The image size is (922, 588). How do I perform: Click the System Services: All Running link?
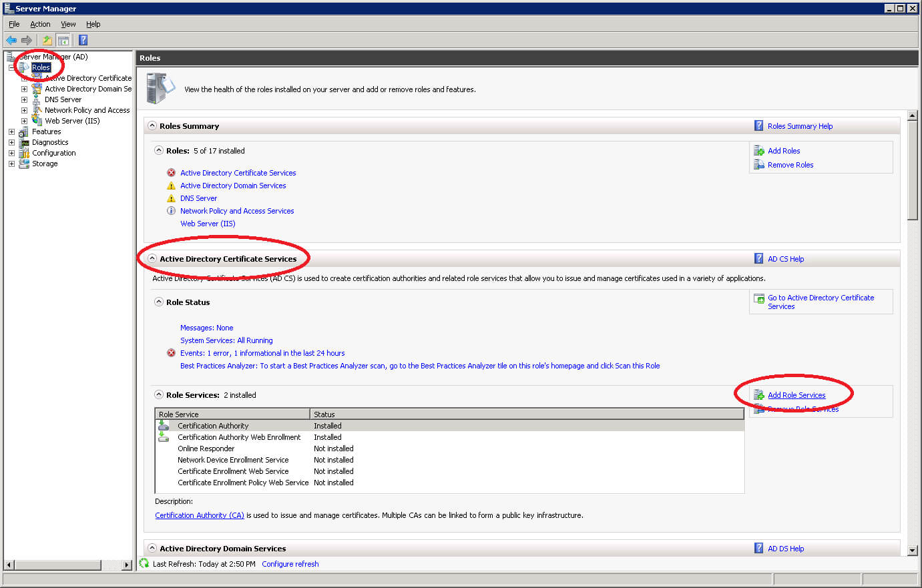[x=226, y=340]
